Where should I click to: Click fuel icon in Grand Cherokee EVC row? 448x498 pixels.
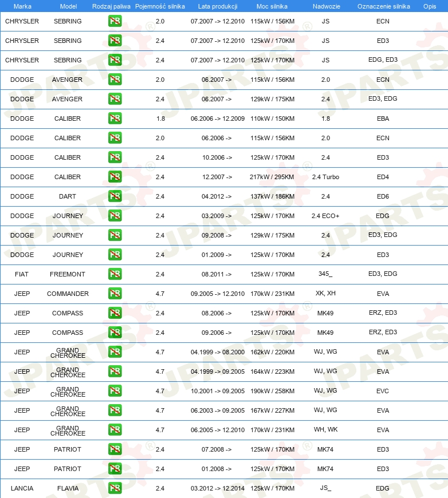(115, 390)
